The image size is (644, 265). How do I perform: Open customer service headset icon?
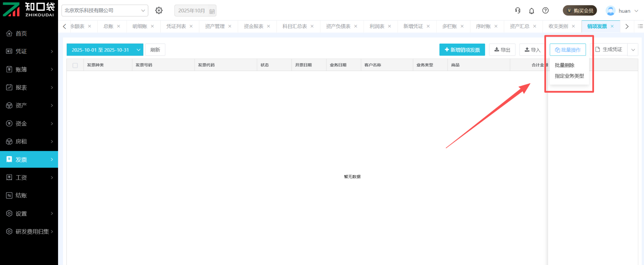[518, 11]
